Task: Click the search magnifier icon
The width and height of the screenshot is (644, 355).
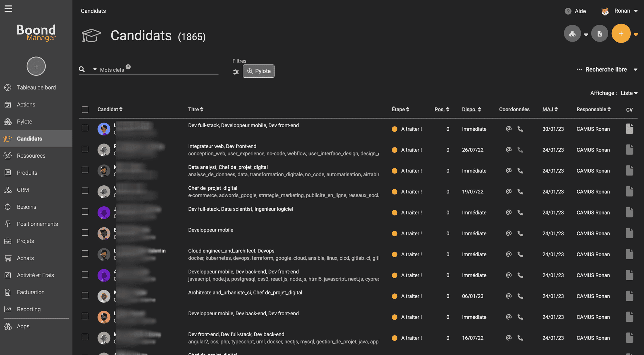Action: [82, 69]
